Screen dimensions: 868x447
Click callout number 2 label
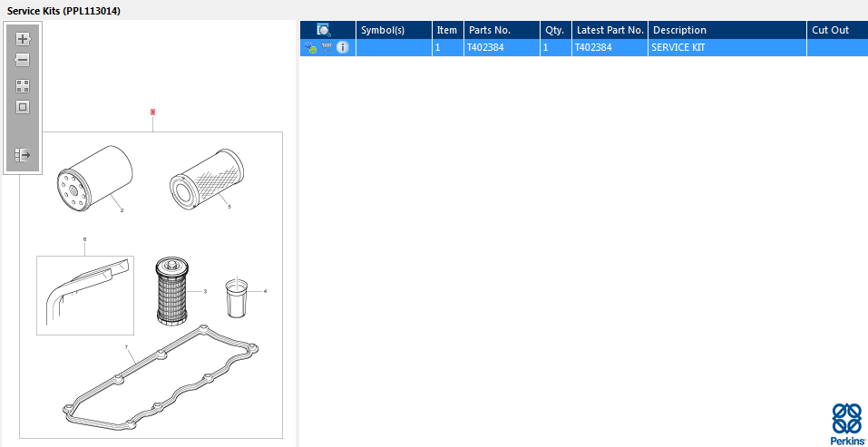122,210
